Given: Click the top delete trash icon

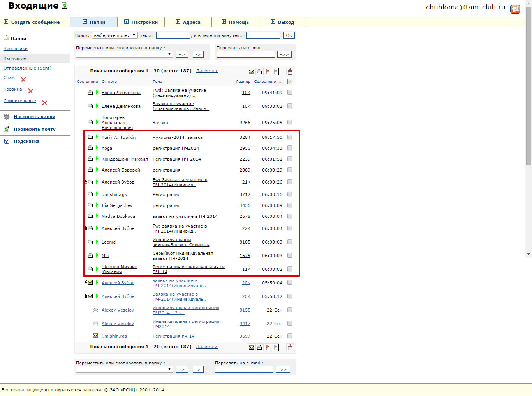Looking at the screenshot, I should [290, 72].
